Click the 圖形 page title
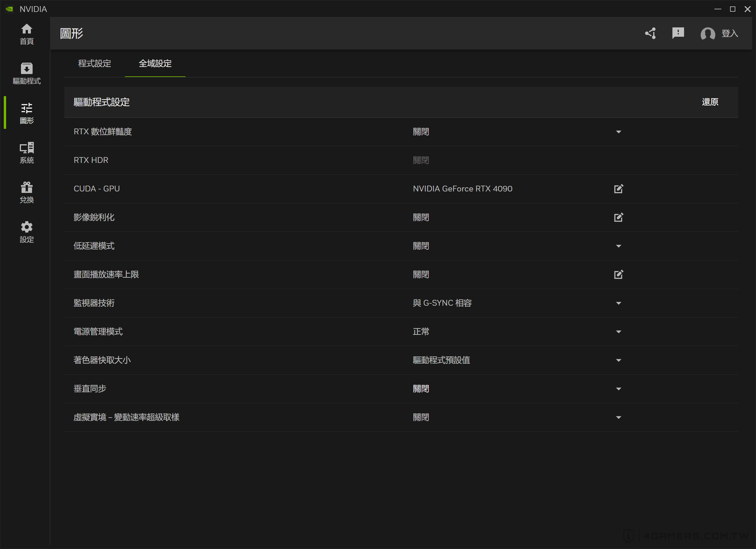The width and height of the screenshot is (756, 549). [71, 33]
